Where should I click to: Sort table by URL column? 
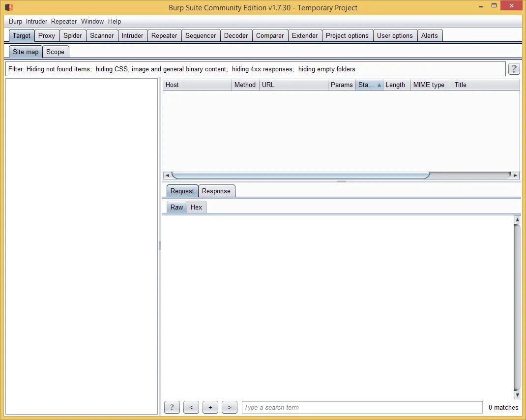tap(293, 85)
